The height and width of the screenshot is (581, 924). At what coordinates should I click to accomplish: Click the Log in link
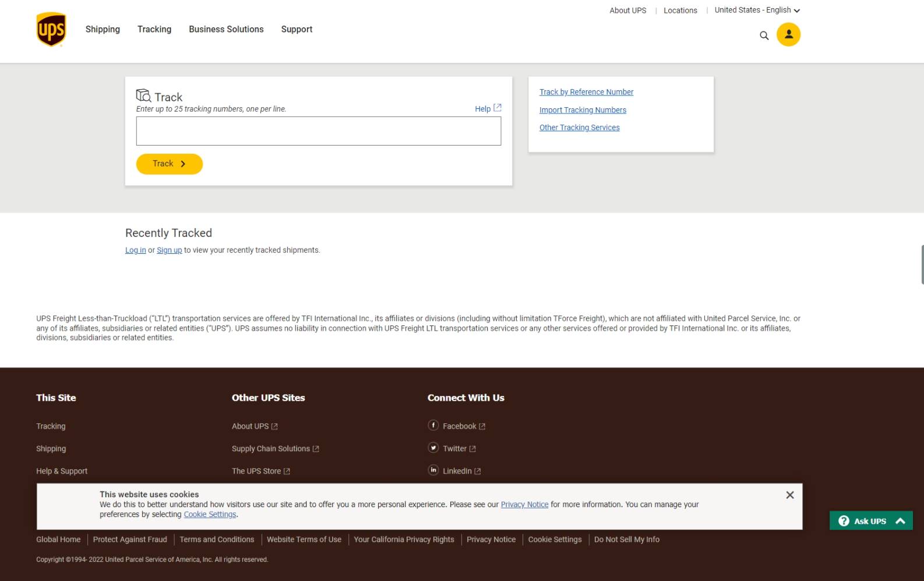(x=135, y=250)
